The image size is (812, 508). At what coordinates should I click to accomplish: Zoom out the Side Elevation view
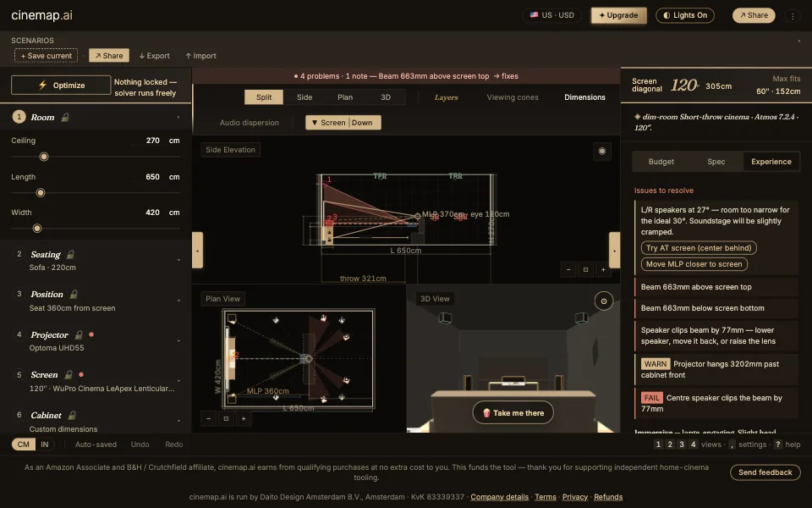tap(568, 269)
